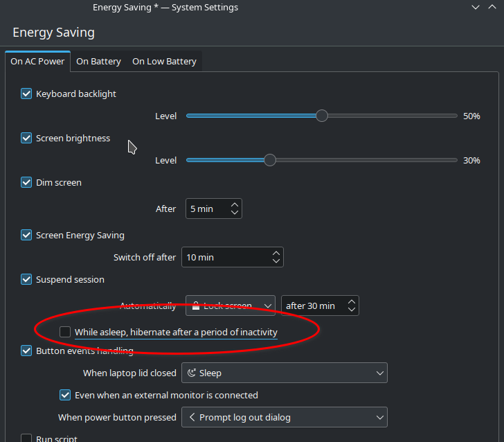Click the Screen brightness level slider handle
The image size is (504, 442).
pyautogui.click(x=270, y=160)
